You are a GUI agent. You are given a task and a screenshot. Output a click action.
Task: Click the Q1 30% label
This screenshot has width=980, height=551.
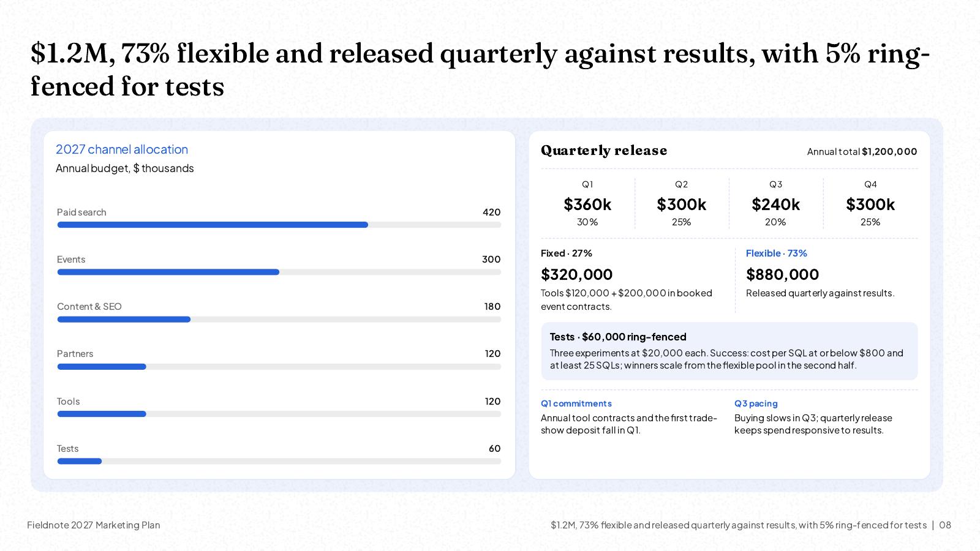pyautogui.click(x=587, y=222)
